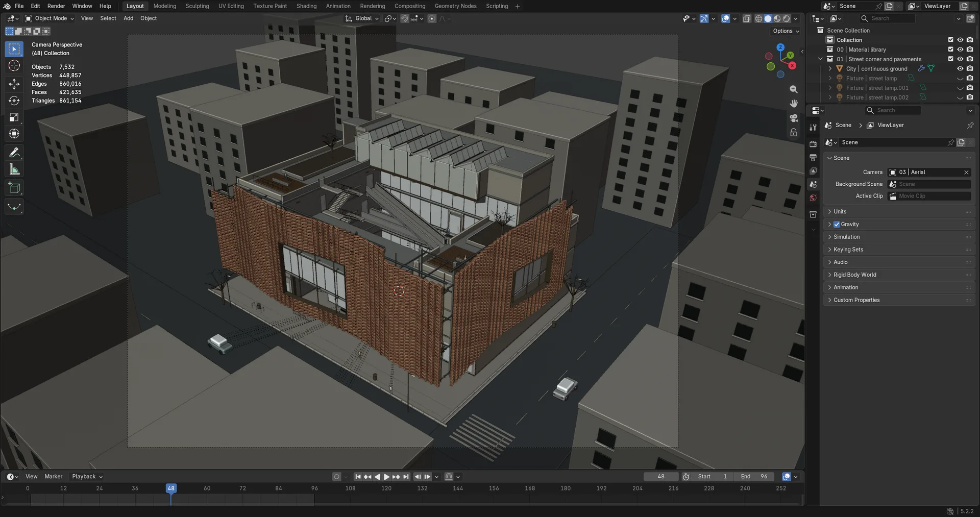Screen dimensions: 980x517
Task: Open the Output properties tab icon
Action: (813, 158)
